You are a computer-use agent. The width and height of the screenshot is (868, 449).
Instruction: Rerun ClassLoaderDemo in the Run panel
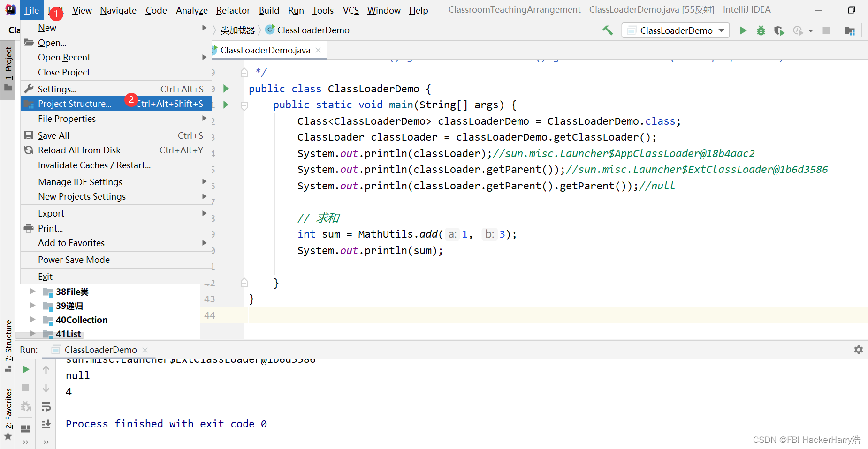26,369
